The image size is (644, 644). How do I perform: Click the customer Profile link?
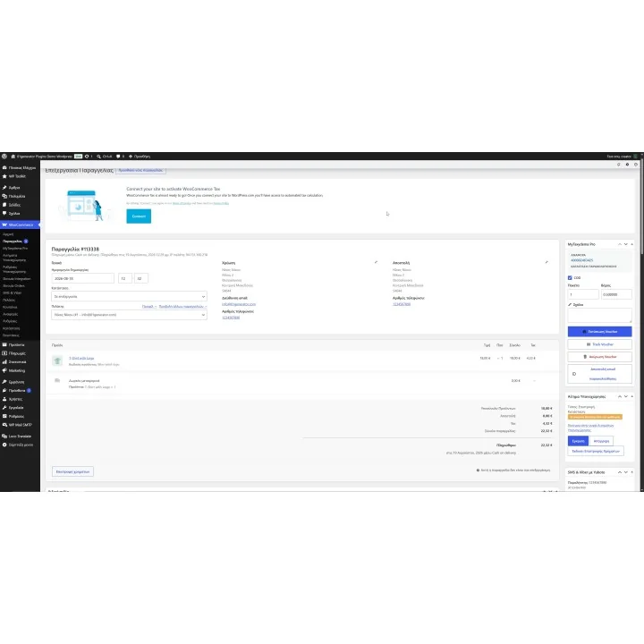149,307
